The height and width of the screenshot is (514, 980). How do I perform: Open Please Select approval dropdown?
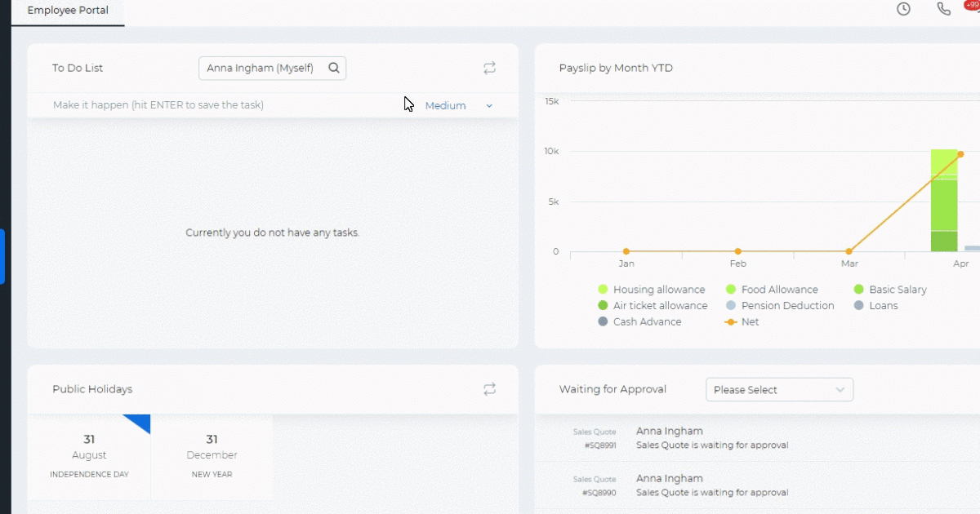click(x=779, y=390)
